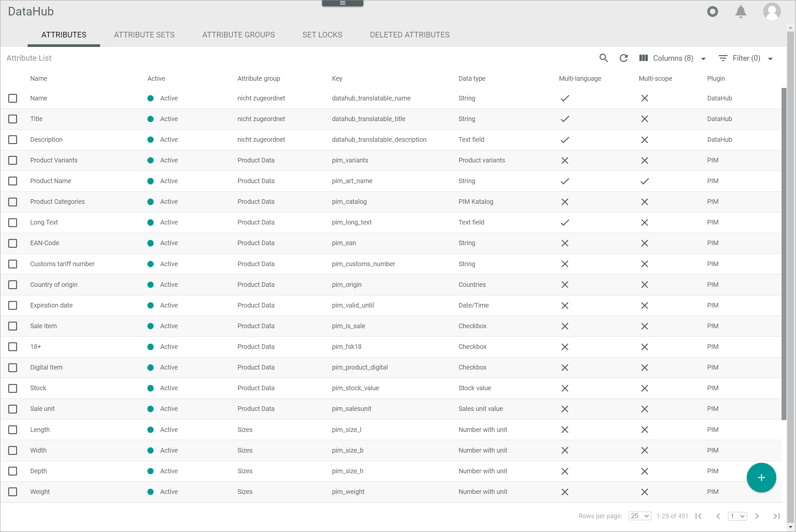
Task: Go to next page of results
Action: tap(757, 516)
